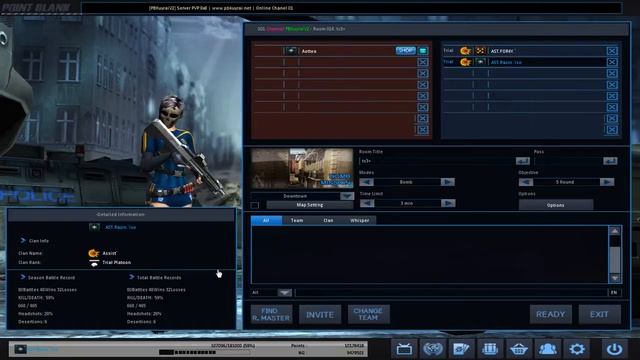The height and width of the screenshot is (360, 640).
Task: Confirm room title with the enter-arrow button
Action: click(x=522, y=161)
